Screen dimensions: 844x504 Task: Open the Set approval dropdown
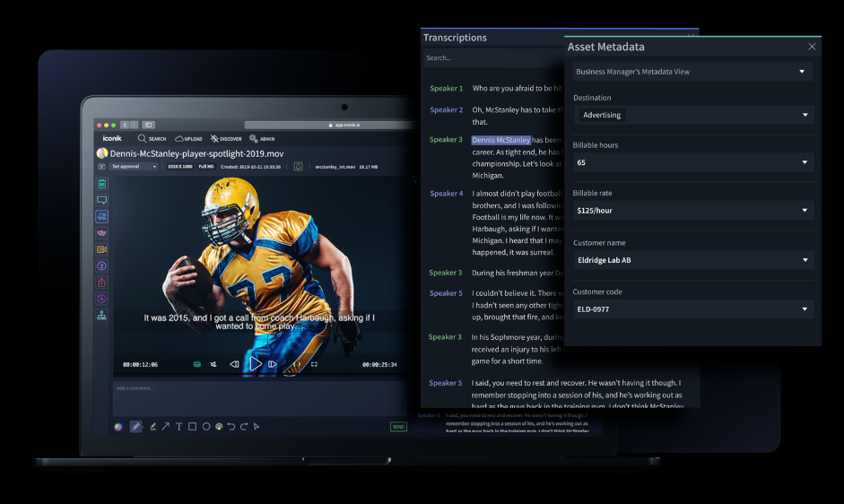tap(134, 167)
